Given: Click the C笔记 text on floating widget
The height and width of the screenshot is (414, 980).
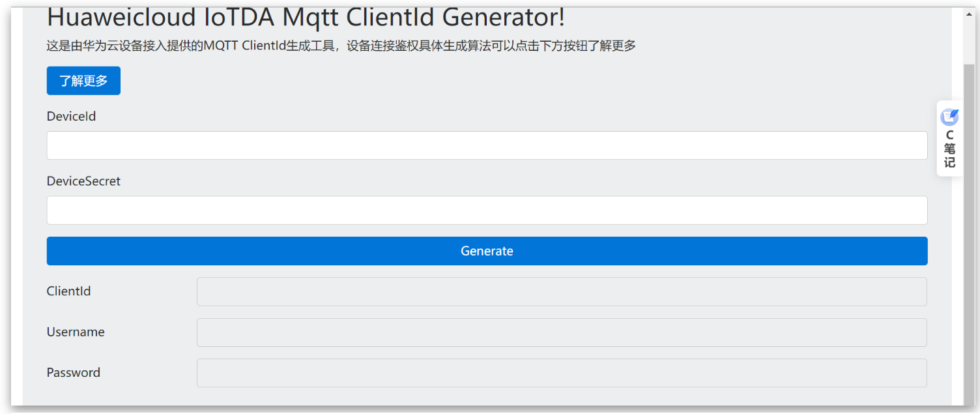Looking at the screenshot, I should [x=949, y=149].
